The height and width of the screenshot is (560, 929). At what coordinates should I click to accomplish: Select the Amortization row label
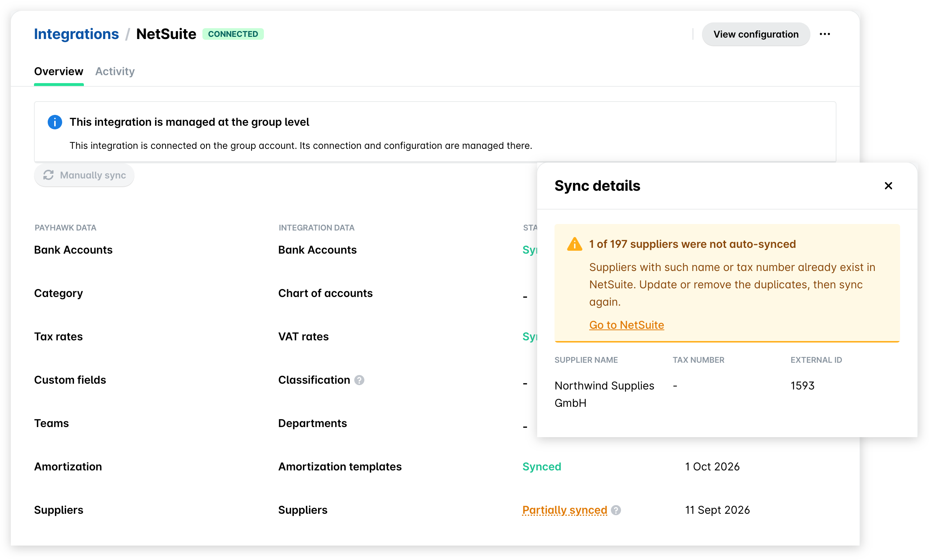tap(68, 467)
